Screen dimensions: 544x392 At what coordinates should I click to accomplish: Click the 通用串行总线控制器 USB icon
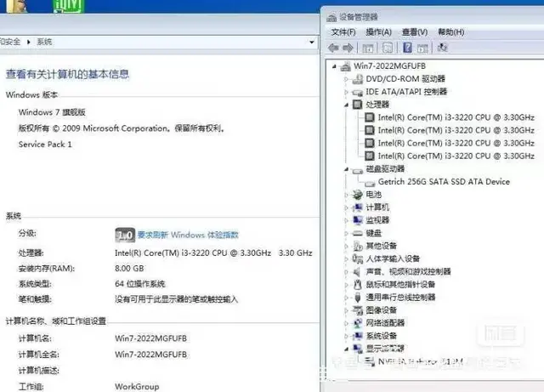tap(357, 298)
